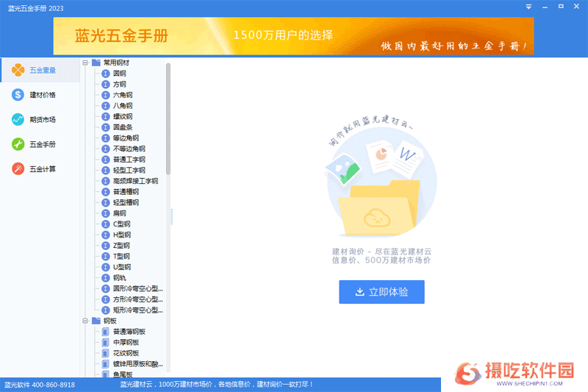This screenshot has height=392, width=588.
Task: Close the 蓝光五金手册 window
Action: (x=577, y=7)
